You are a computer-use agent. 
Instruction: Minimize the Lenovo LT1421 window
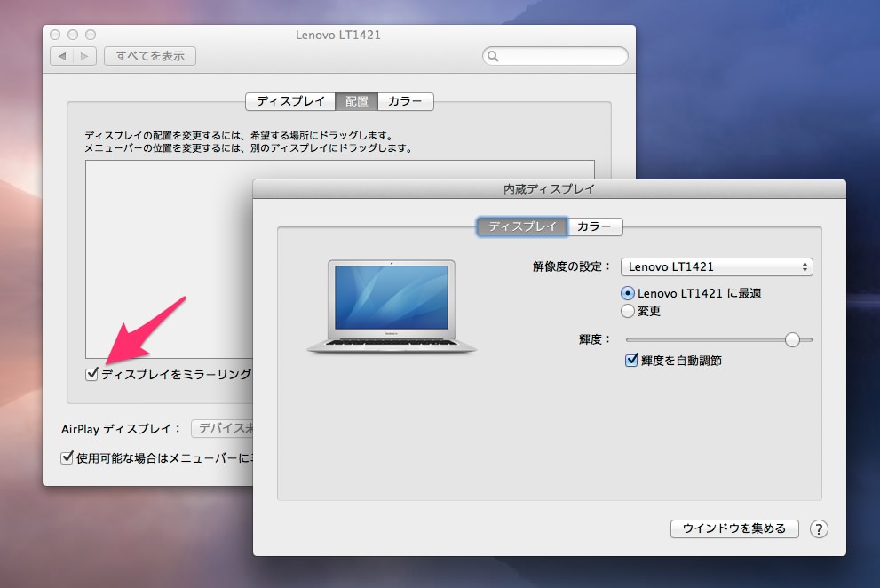click(x=73, y=35)
